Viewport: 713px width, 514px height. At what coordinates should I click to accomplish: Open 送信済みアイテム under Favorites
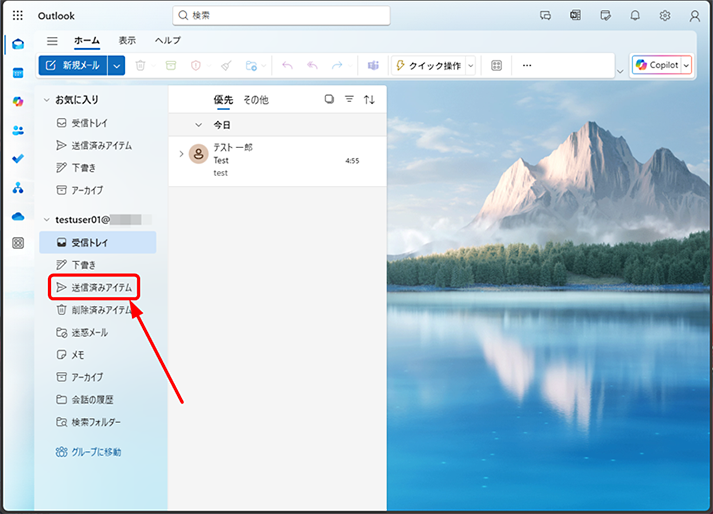(98, 146)
